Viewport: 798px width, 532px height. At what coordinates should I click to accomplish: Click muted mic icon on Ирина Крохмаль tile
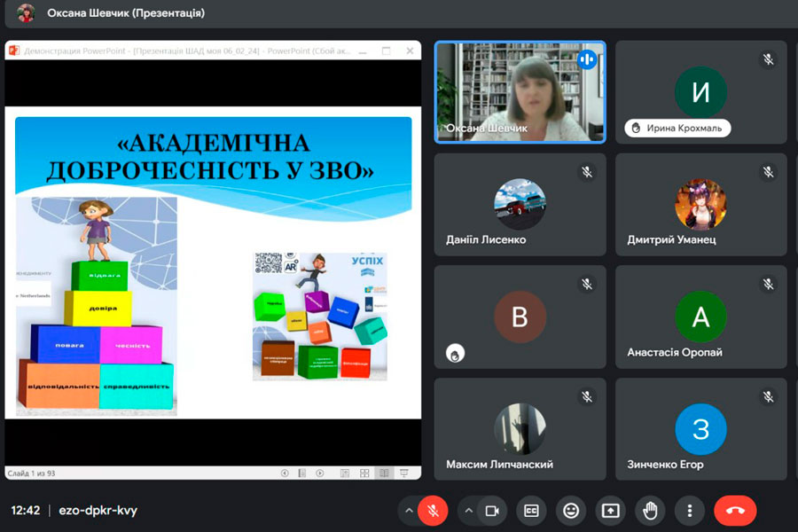pos(768,59)
